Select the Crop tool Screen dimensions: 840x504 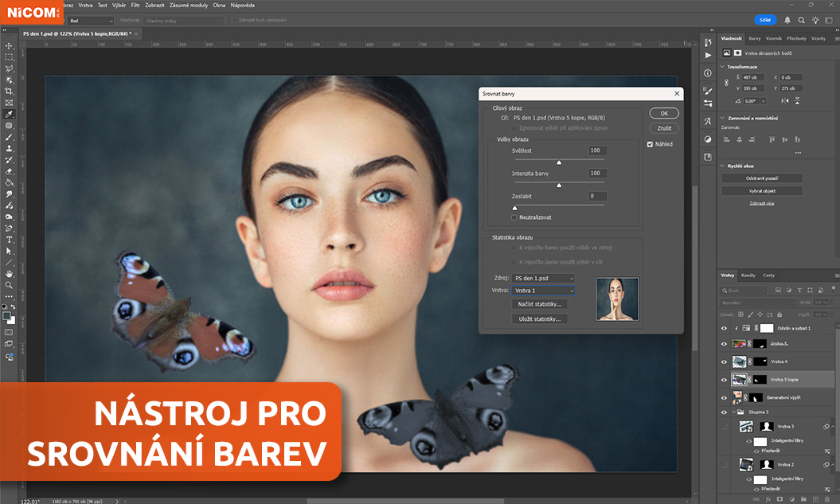click(10, 92)
